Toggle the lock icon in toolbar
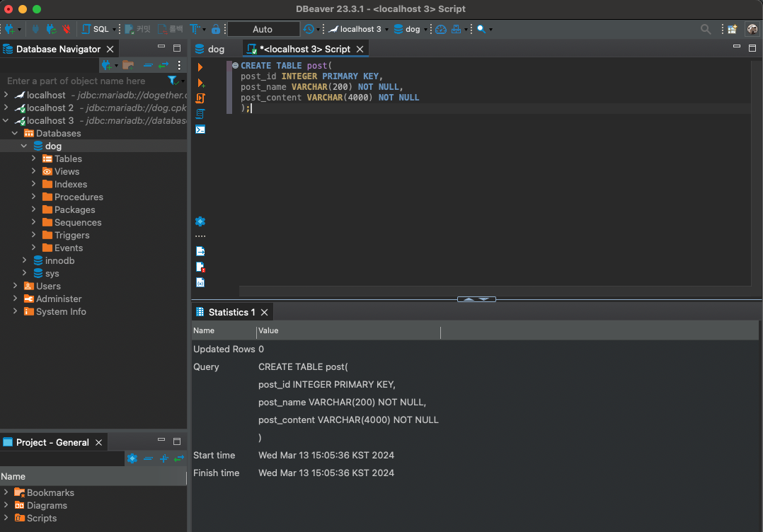763x532 pixels. tap(216, 29)
